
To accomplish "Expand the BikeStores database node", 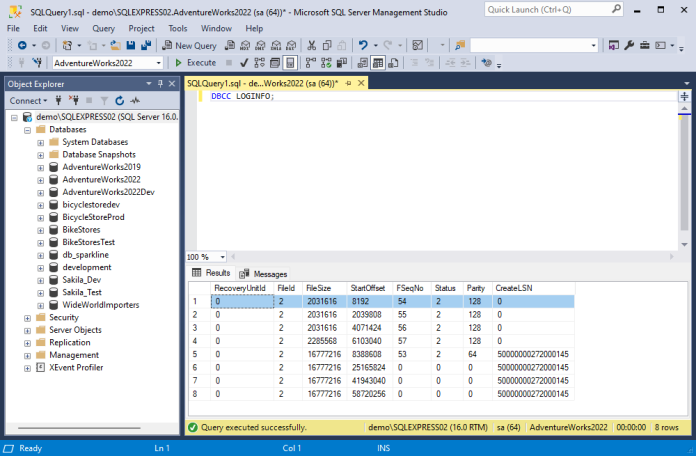I will coord(40,230).
